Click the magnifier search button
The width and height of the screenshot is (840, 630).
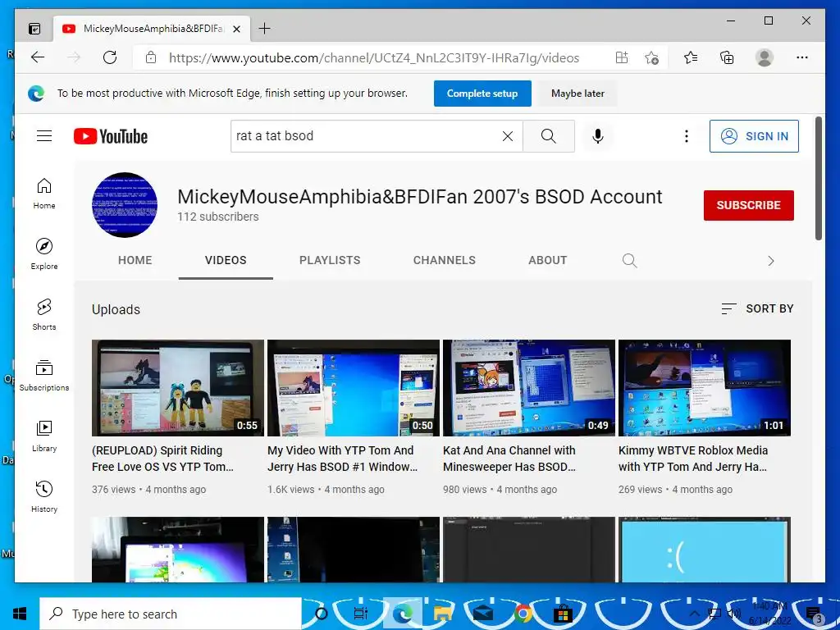[548, 136]
